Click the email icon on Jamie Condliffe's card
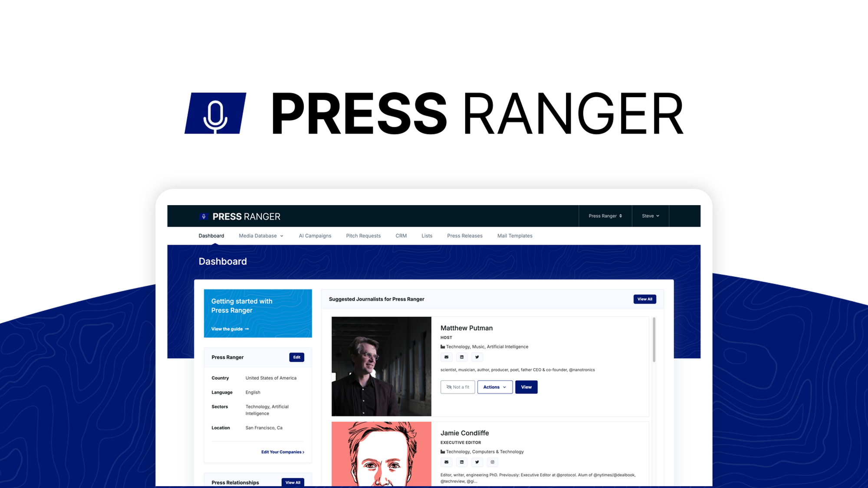The height and width of the screenshot is (488, 868). point(446,462)
